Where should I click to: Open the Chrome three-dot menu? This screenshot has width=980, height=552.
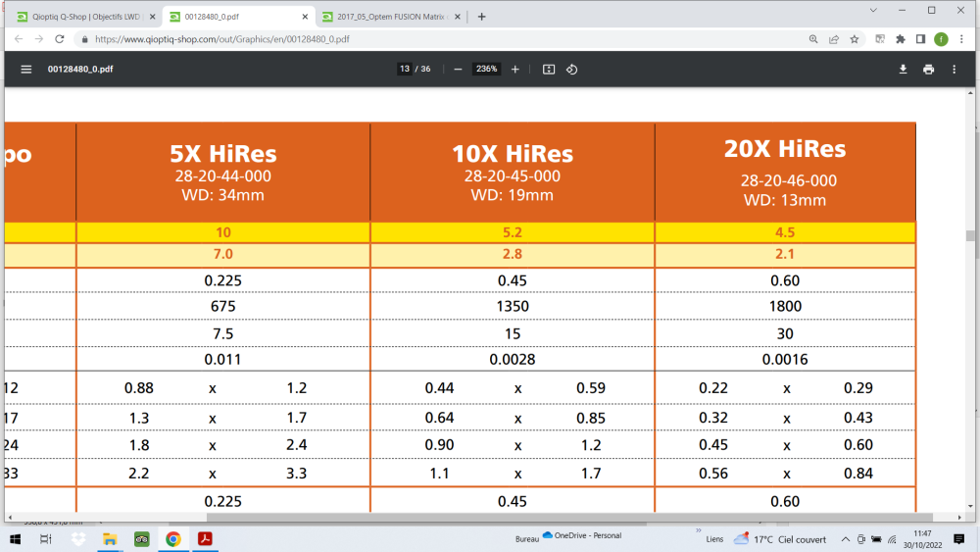(x=961, y=39)
